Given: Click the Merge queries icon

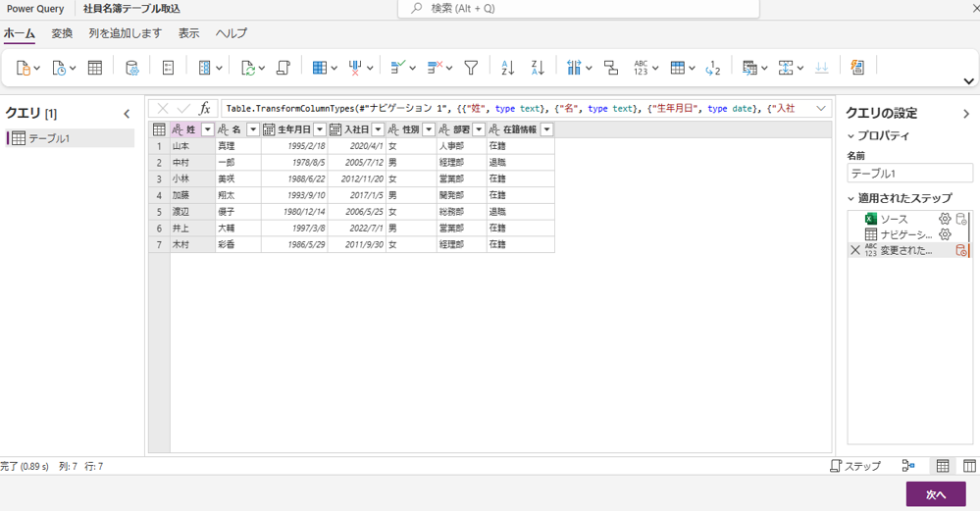Looking at the screenshot, I should pyautogui.click(x=749, y=68).
